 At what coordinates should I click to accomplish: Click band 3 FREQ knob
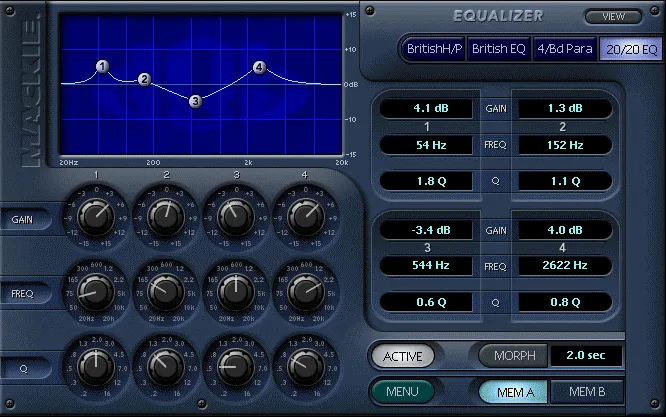236,292
